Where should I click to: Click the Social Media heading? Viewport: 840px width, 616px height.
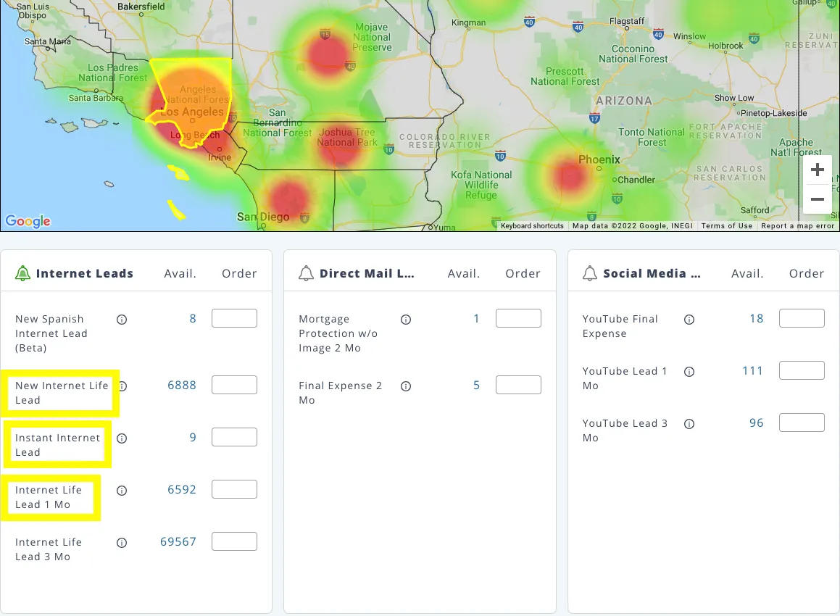652,273
